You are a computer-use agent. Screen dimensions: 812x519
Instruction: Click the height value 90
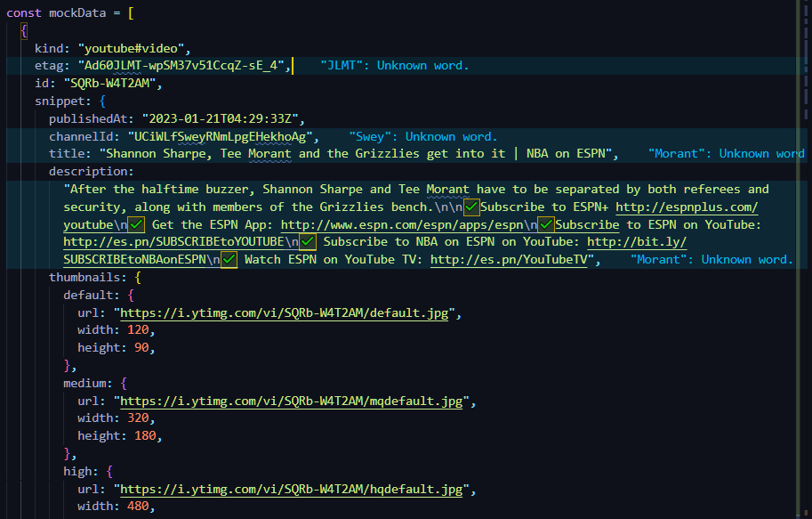141,348
